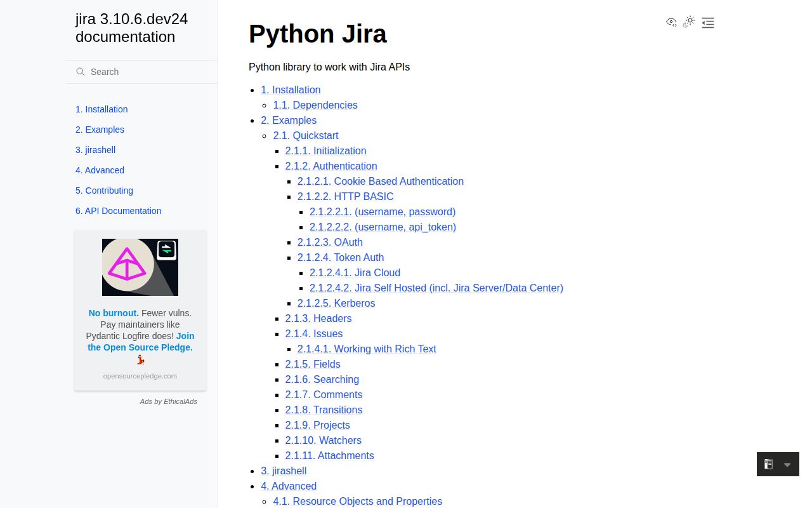Screen dimensions: 812x508
Task: Open 2.1.4. Issues section
Action: tap(314, 333)
